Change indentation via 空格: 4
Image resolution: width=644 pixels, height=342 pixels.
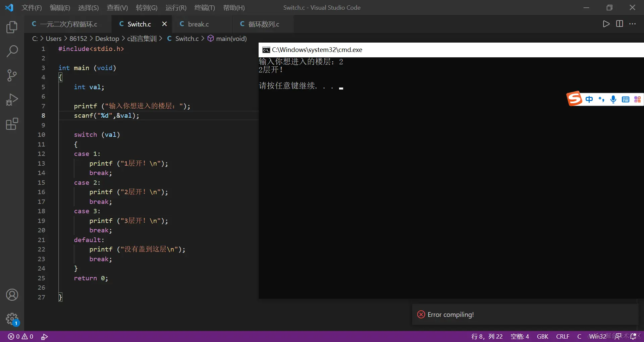(520, 336)
